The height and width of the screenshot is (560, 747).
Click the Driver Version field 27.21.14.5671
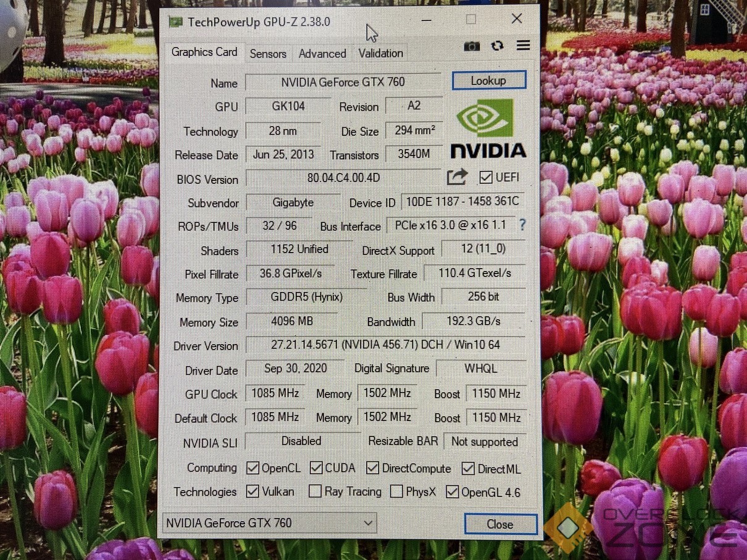tap(385, 345)
